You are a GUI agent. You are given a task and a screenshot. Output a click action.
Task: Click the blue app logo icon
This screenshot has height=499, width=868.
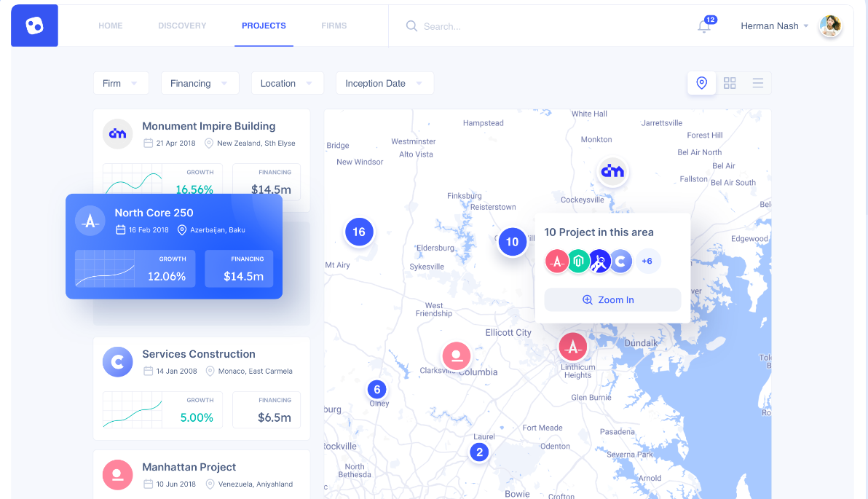(34, 25)
